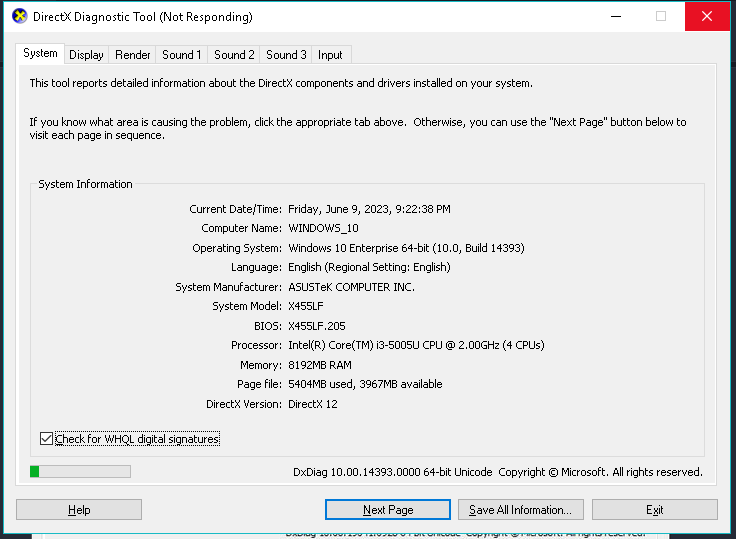Click the Help button
The height and width of the screenshot is (539, 736).
tap(79, 509)
